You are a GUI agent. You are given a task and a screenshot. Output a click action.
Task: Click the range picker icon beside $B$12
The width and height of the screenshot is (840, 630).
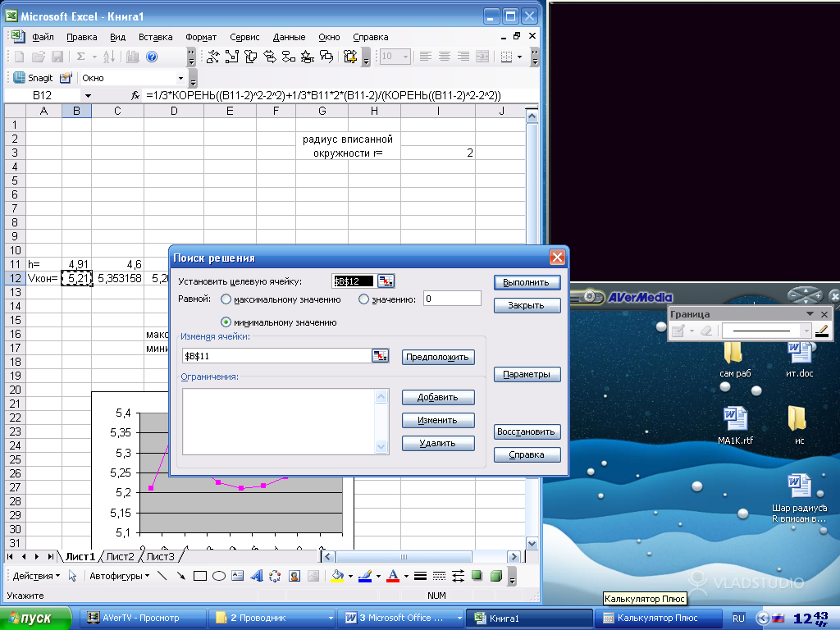386,281
